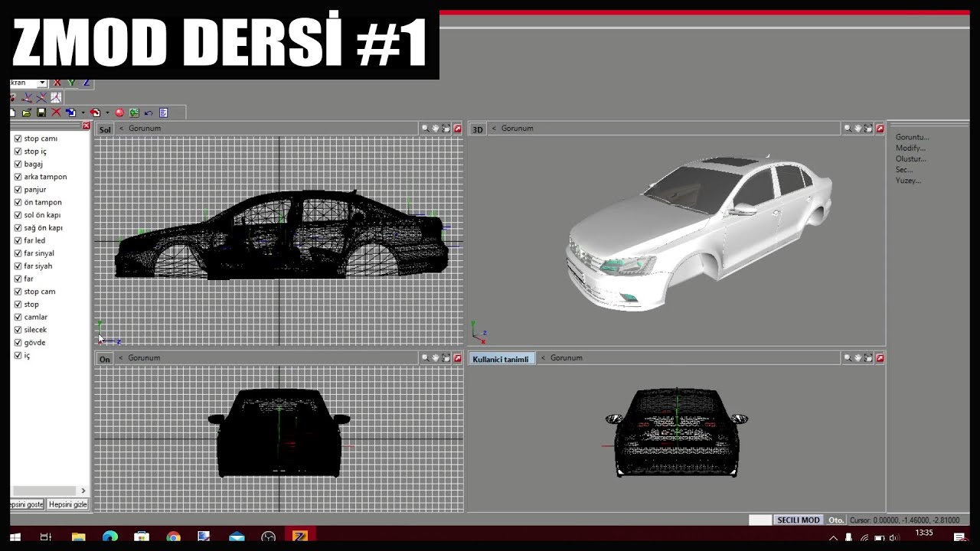Expand the Modify... command group
Screen dimensions: 980x551
pos(910,148)
